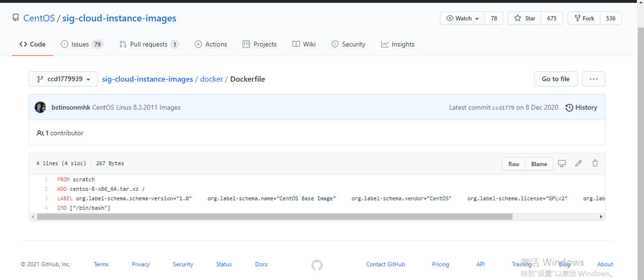
Task: Open the API footer link
Action: click(480, 264)
